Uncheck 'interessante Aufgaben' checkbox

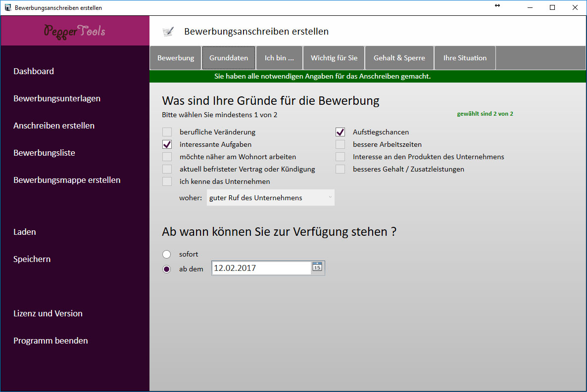pos(167,144)
